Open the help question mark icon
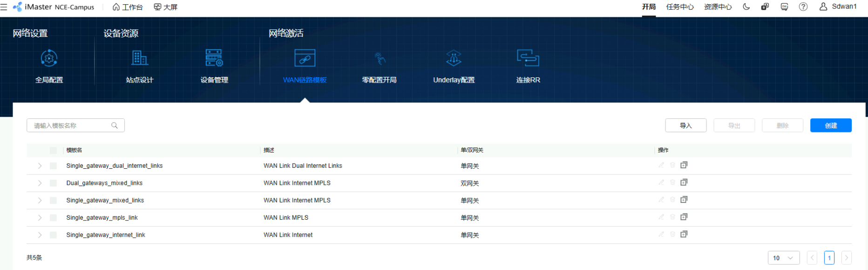The width and height of the screenshot is (868, 270). [803, 7]
